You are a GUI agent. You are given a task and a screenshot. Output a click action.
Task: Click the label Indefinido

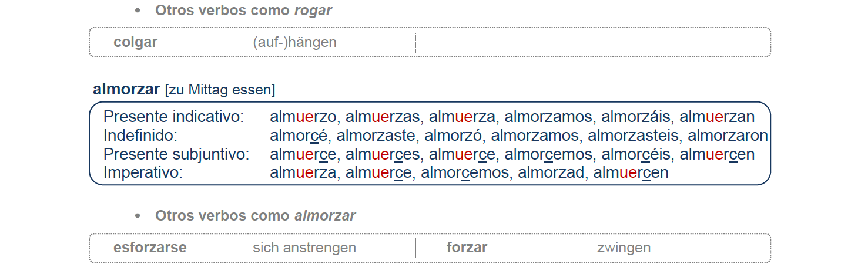tap(140, 136)
